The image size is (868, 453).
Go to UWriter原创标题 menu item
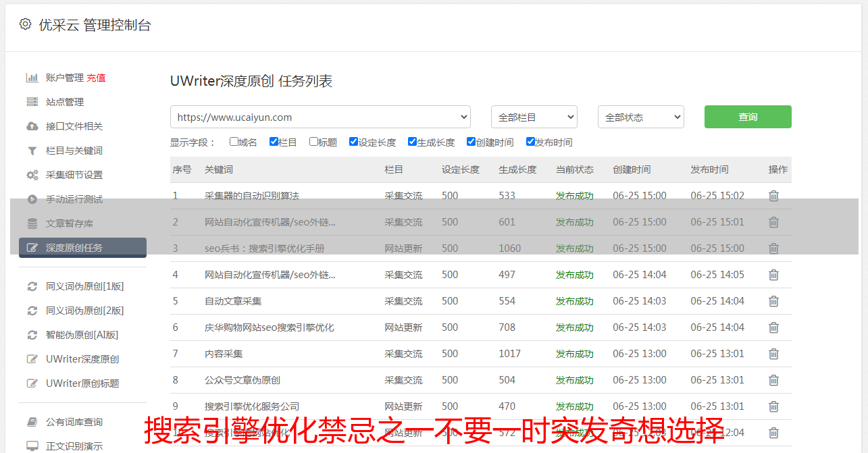(82, 383)
